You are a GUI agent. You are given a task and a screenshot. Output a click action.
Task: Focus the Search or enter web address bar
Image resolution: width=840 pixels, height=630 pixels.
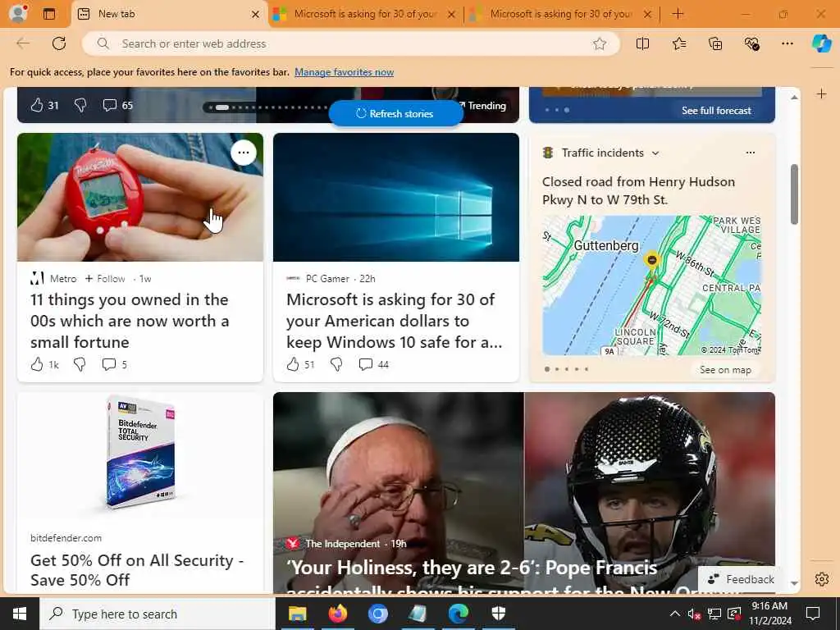coord(351,44)
